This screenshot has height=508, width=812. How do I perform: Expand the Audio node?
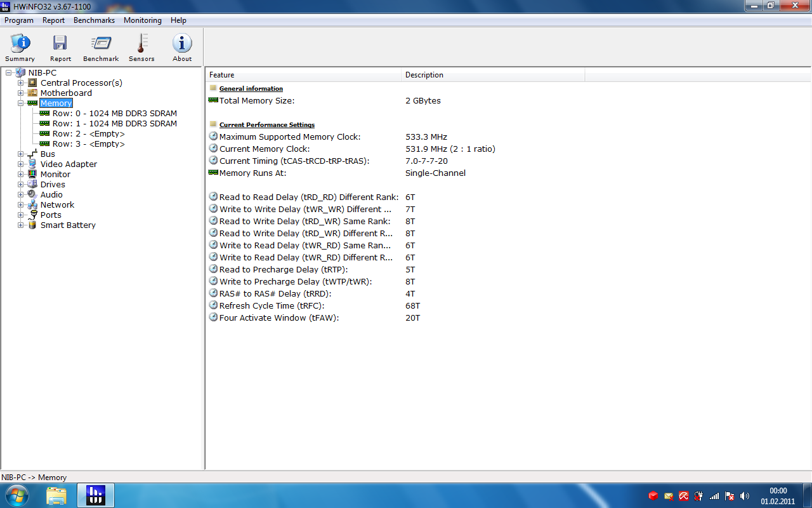point(21,195)
